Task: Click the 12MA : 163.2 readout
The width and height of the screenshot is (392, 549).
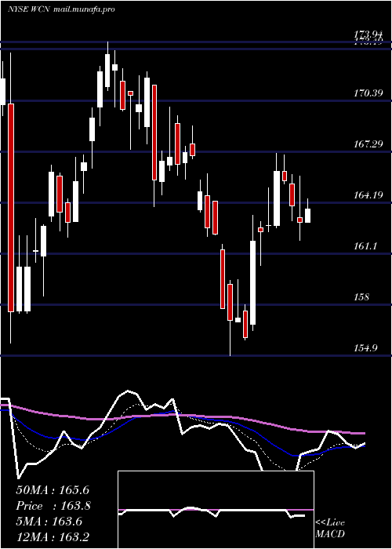Action: pyautogui.click(x=52, y=536)
